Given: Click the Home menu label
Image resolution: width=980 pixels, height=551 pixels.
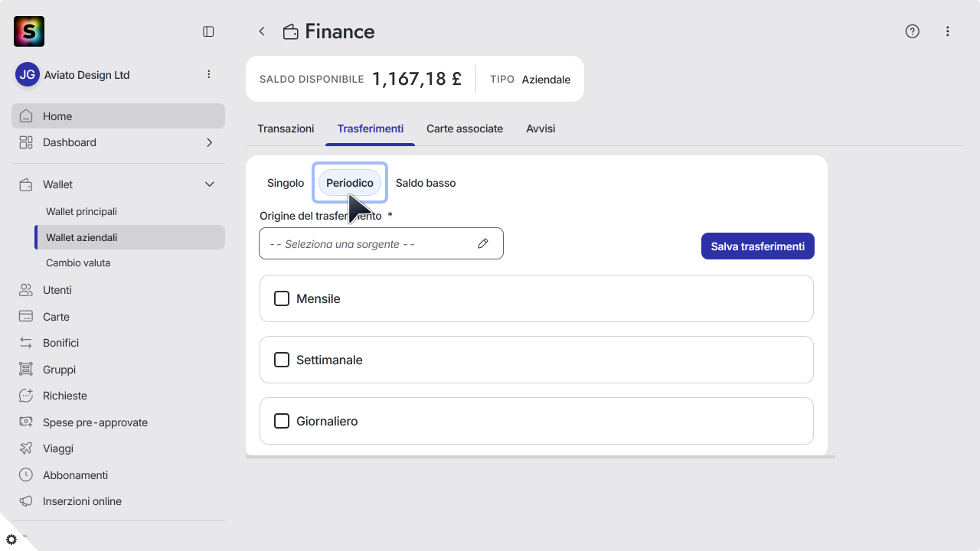Looking at the screenshot, I should click(57, 116).
